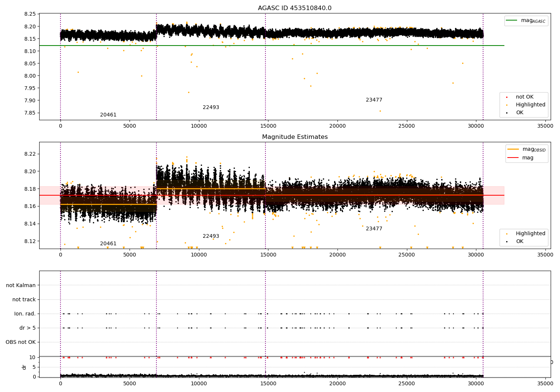This screenshot has height=392, width=560.
Task: Click y-axis tick 8.22 on middle plot
Action: pyautogui.click(x=29, y=154)
